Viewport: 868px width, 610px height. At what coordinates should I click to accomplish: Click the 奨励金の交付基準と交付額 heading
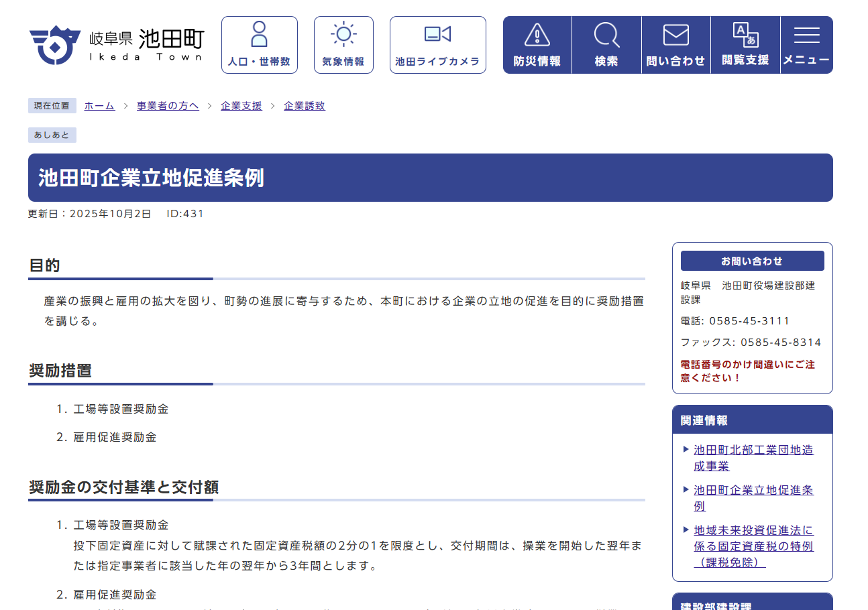pyautogui.click(x=123, y=487)
